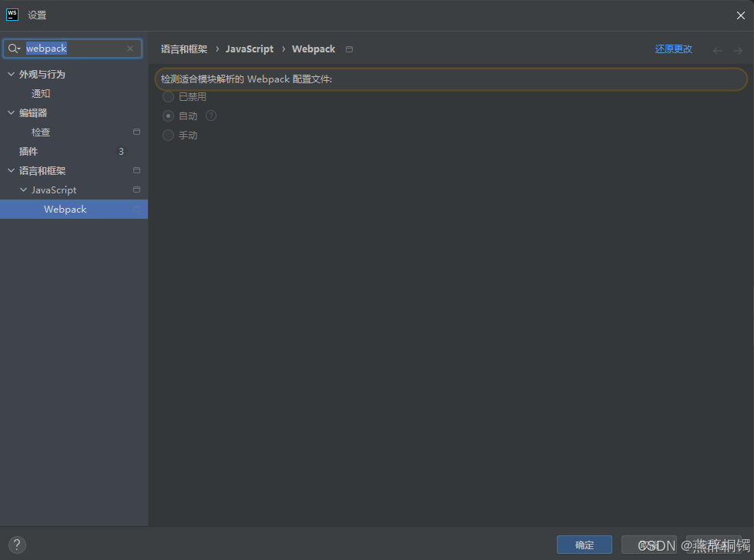Image resolution: width=754 pixels, height=560 pixels.
Task: Click into the webpack search field
Action: coord(72,49)
